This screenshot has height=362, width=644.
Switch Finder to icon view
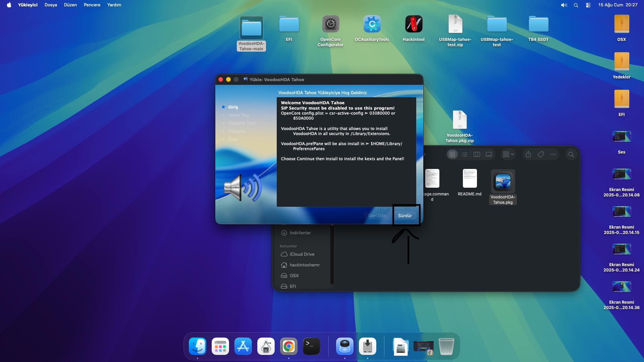[x=452, y=154]
